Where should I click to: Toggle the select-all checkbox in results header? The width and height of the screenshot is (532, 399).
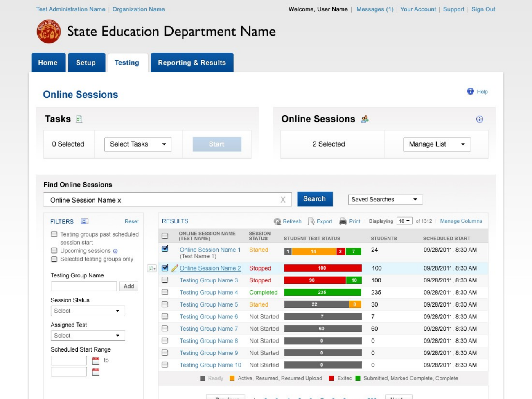(165, 236)
